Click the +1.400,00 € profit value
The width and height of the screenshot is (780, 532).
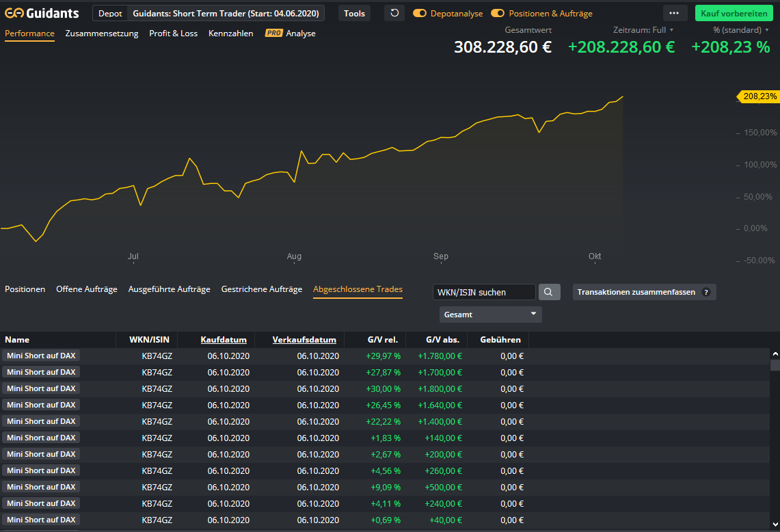tap(440, 422)
